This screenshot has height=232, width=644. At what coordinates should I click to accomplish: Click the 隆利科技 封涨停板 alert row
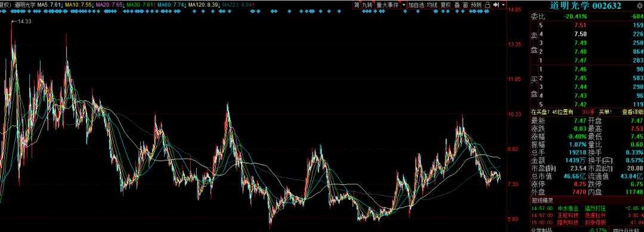587,222
